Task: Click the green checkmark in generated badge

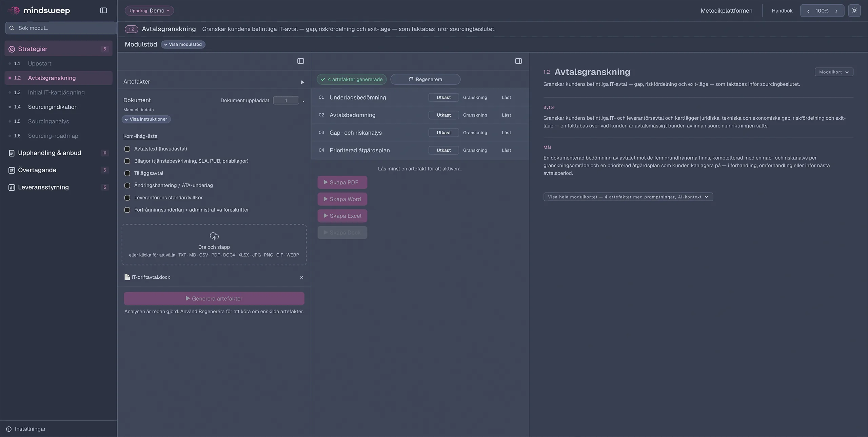Action: pyautogui.click(x=323, y=79)
